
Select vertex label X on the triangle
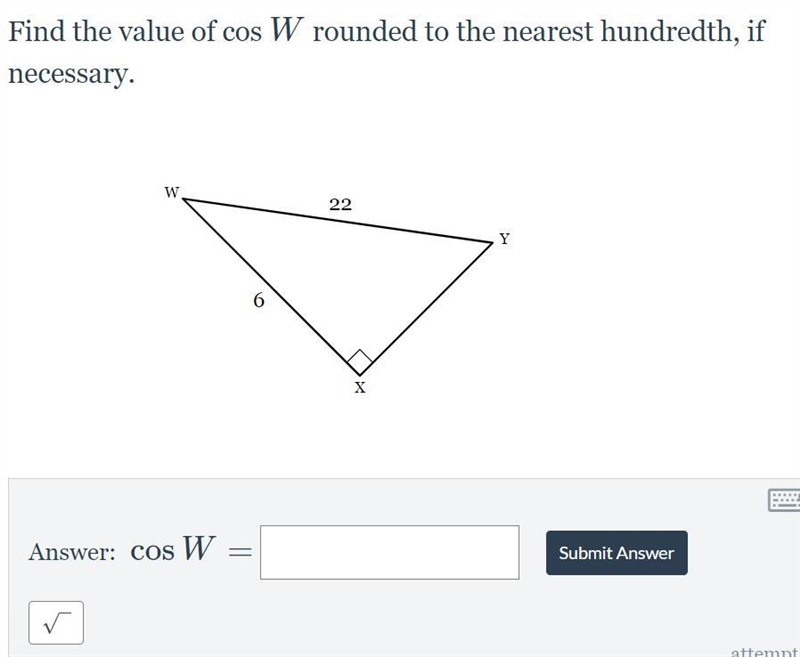[360, 388]
